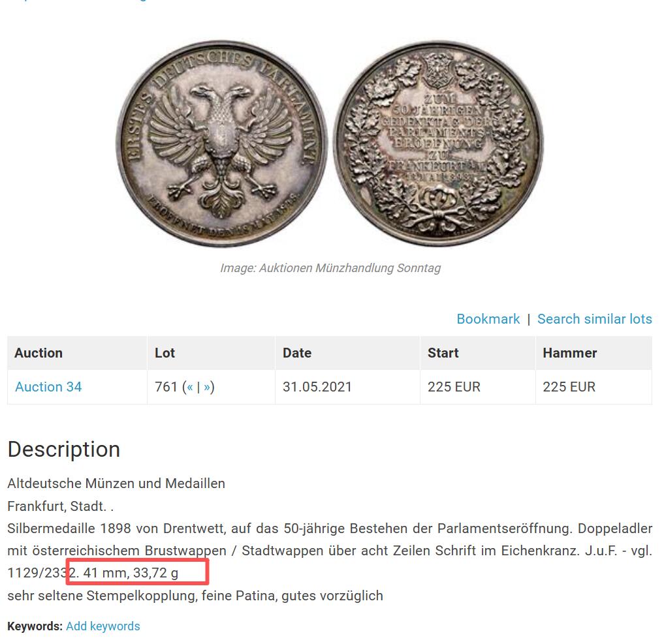
Task: Click the Hammer price 225 EUR cell
Action: point(569,387)
